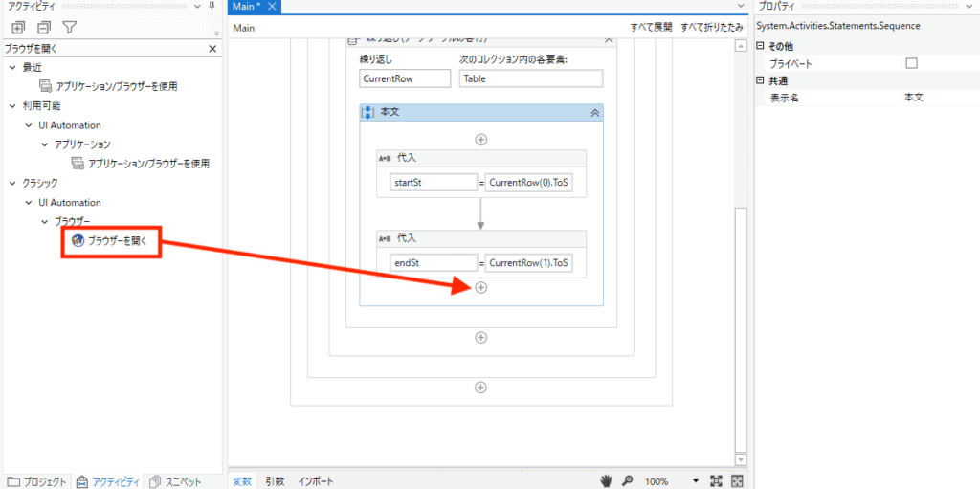Click the designer vertical scrollbar up arrow

(x=742, y=47)
